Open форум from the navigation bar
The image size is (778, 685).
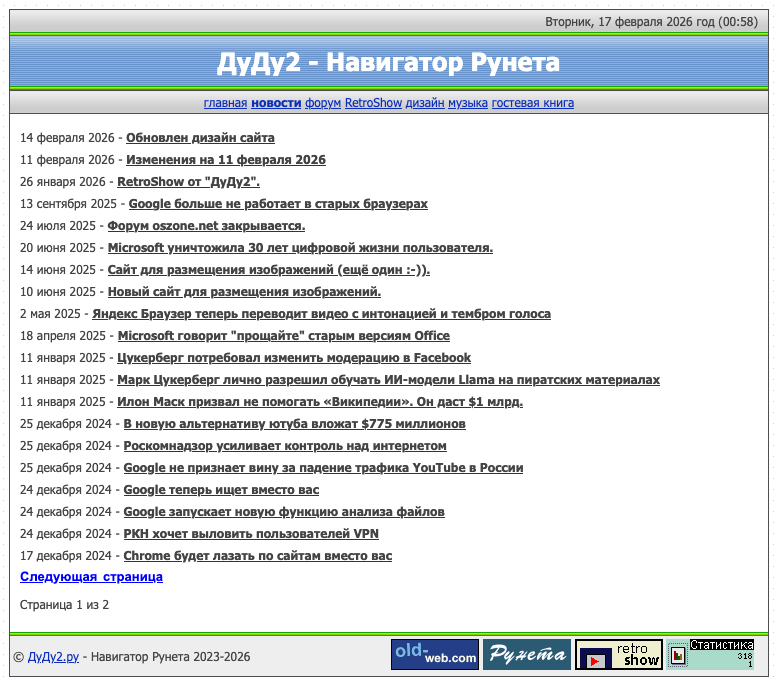[x=323, y=103]
